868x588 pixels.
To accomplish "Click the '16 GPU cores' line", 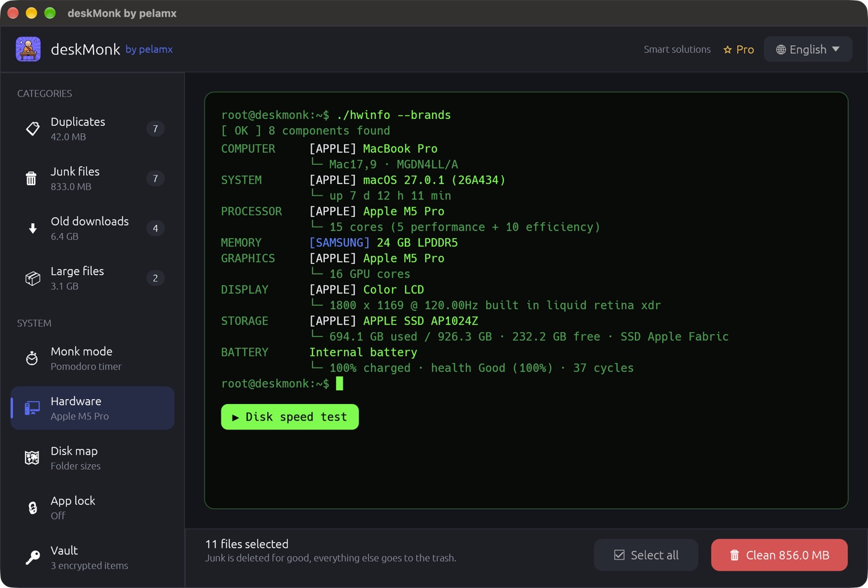I will click(370, 274).
